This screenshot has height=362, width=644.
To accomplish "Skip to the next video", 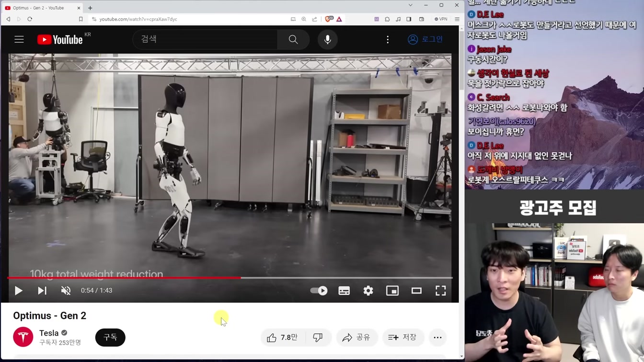I will tap(42, 291).
